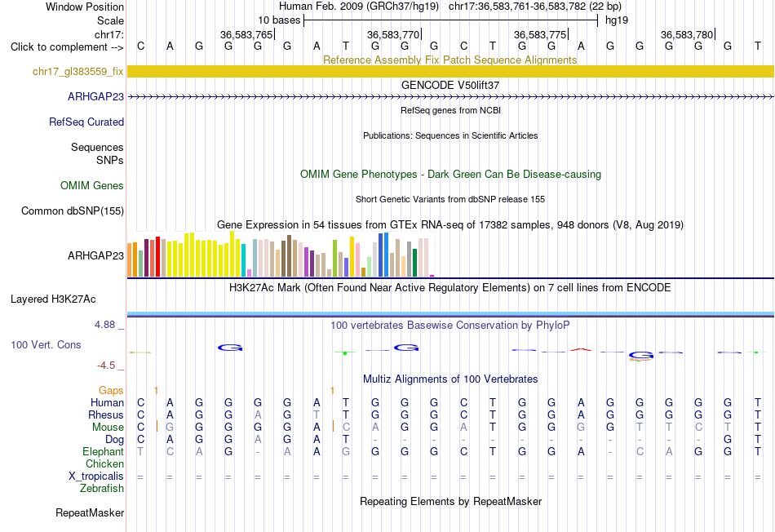Click the 36,583,780 position marker

pos(688,34)
